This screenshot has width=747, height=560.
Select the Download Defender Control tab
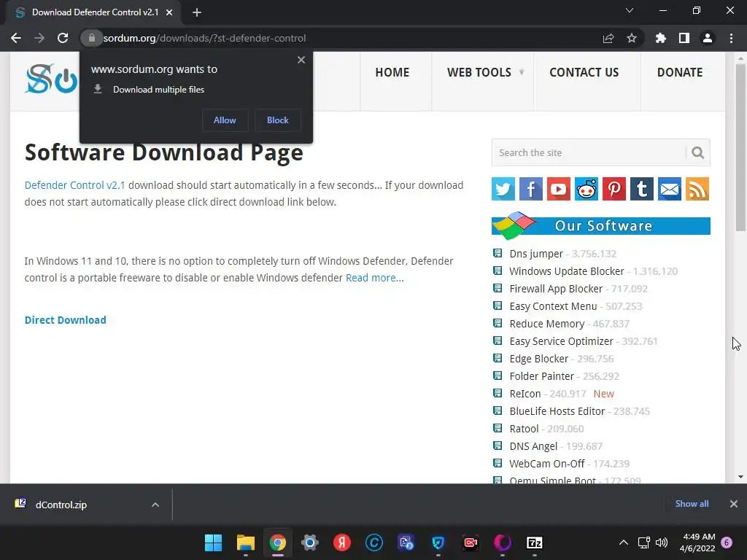tap(94, 12)
